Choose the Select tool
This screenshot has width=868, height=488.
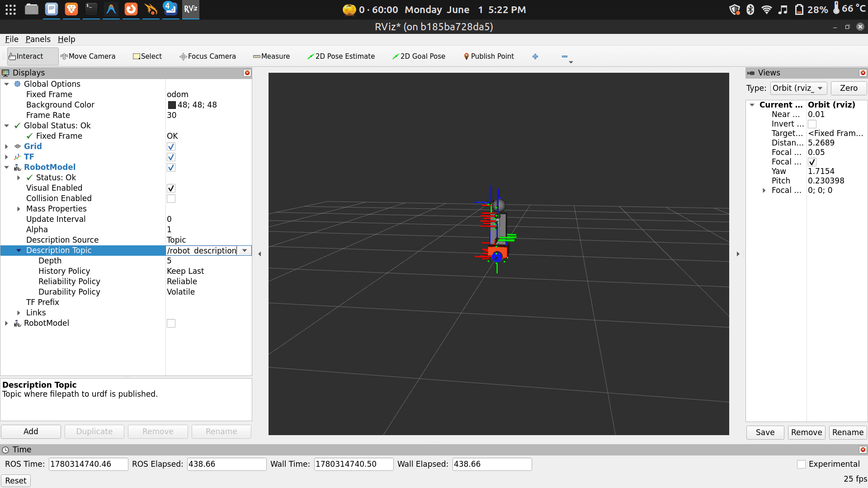coord(147,56)
